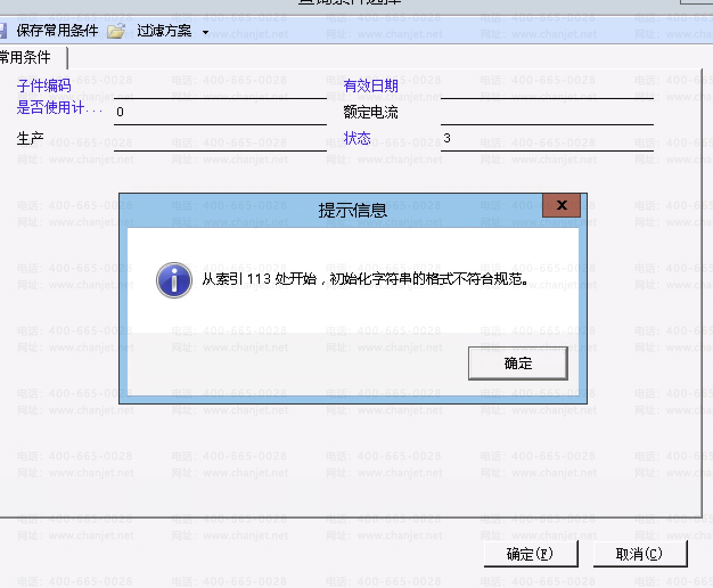Click the error message text about 索引 113
Image resolution: width=713 pixels, height=588 pixels.
[366, 279]
